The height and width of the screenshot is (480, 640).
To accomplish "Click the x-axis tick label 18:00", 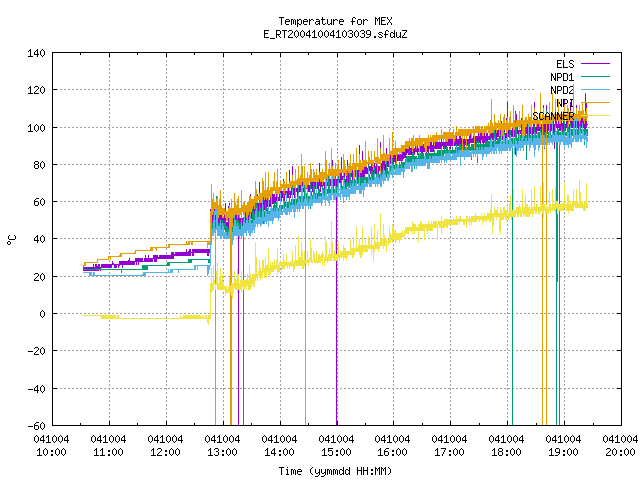I will click(506, 452).
